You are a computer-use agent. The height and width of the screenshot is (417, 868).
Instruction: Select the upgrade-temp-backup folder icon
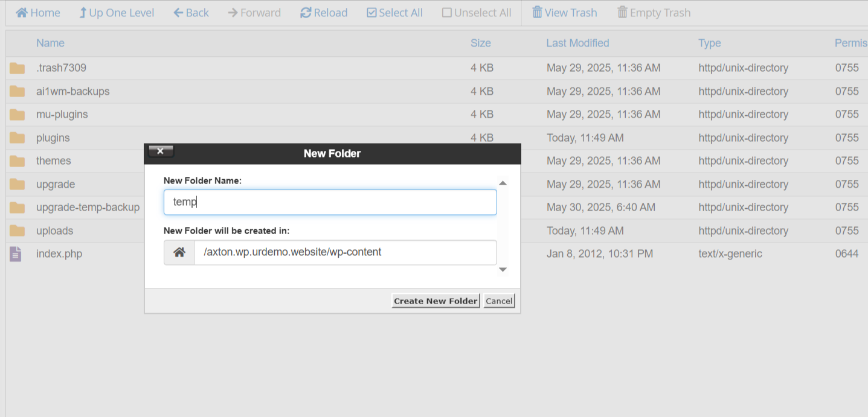pos(17,208)
